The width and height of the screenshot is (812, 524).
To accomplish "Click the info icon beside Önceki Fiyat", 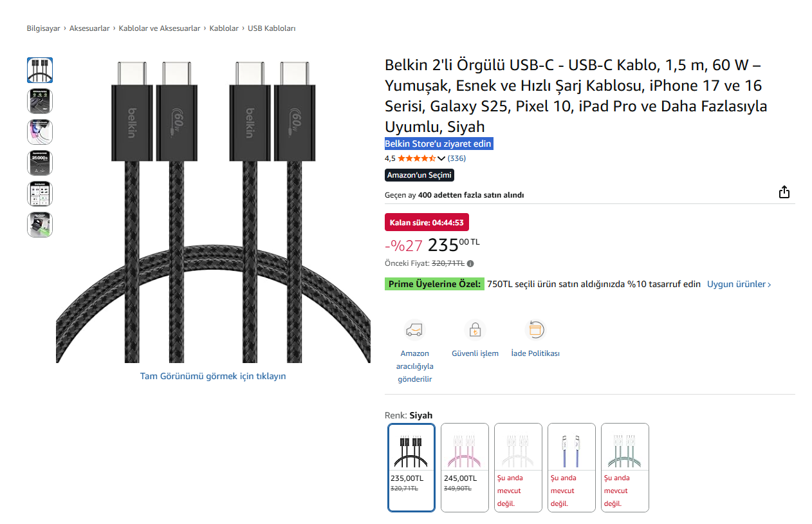I will pyautogui.click(x=470, y=263).
